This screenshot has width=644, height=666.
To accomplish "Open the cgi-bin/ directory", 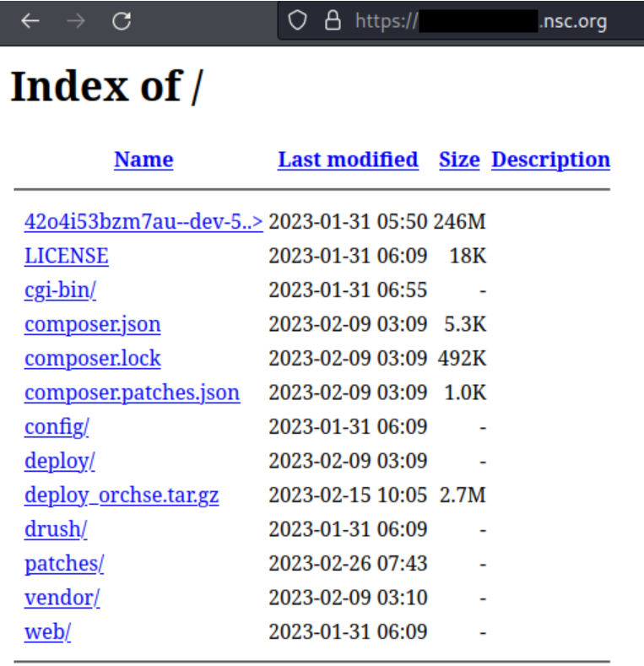I will point(60,290).
